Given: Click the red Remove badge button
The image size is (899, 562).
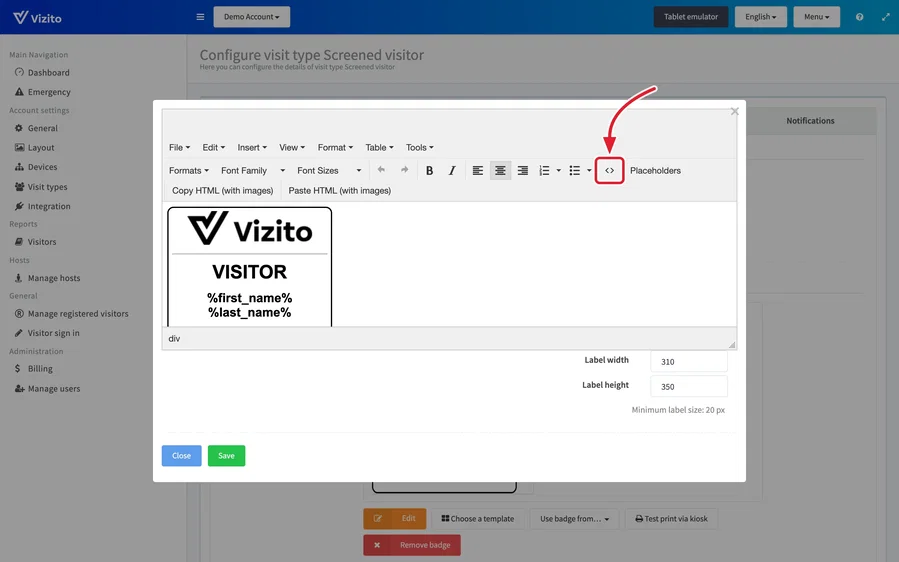Looking at the screenshot, I should point(412,545).
